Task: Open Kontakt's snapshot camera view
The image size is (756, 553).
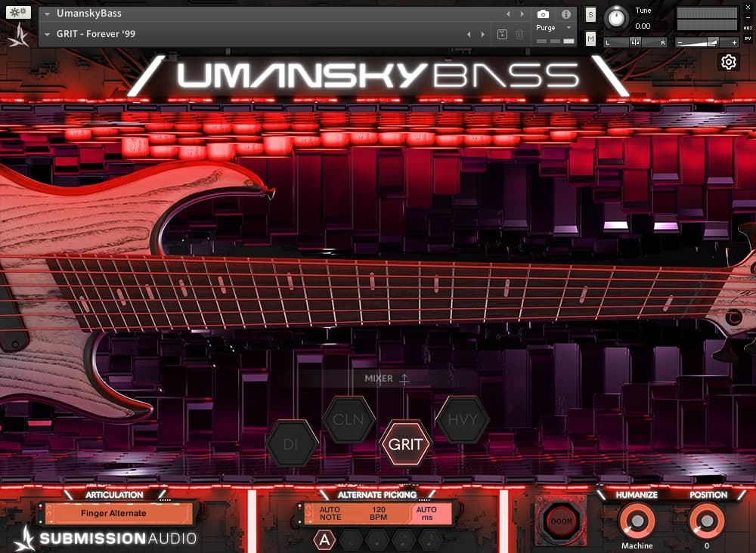Action: pos(543,13)
